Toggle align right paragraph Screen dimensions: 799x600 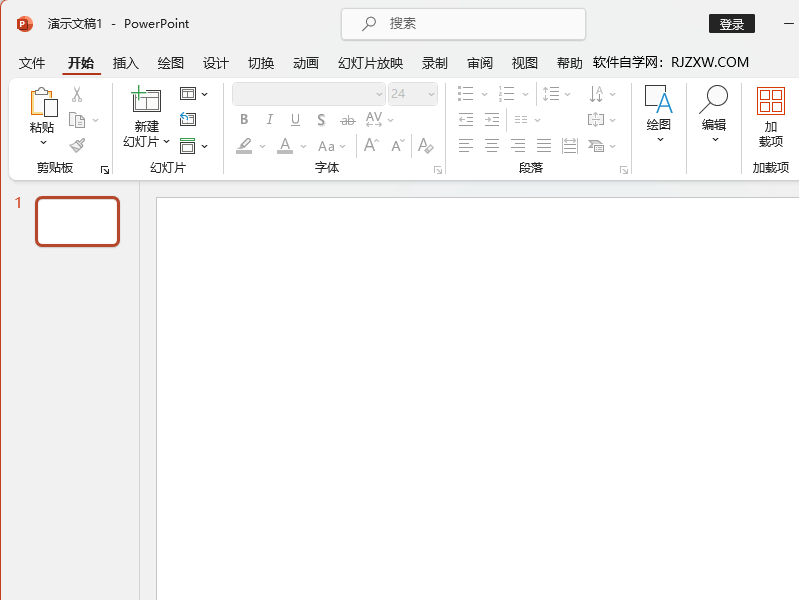click(518, 146)
